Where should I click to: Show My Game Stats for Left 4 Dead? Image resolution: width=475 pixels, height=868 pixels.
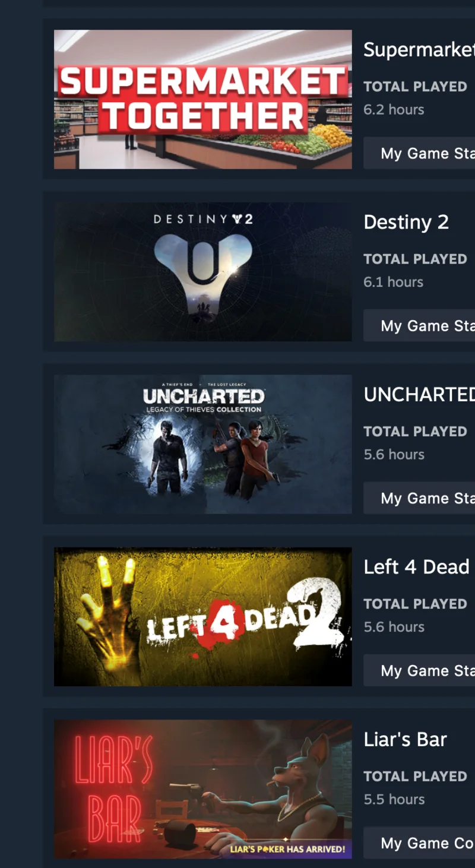419,670
